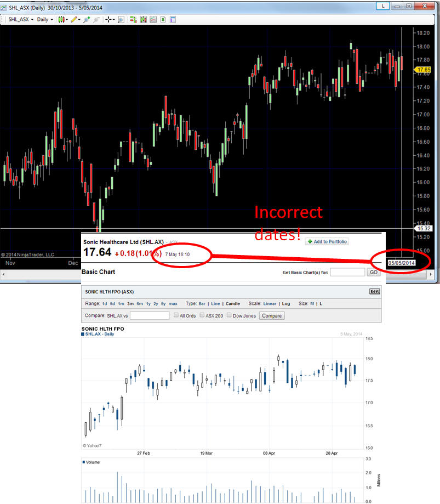The width and height of the screenshot is (440, 504).
Task: Open the candlestick chart style dropdown
Action: coord(62,20)
